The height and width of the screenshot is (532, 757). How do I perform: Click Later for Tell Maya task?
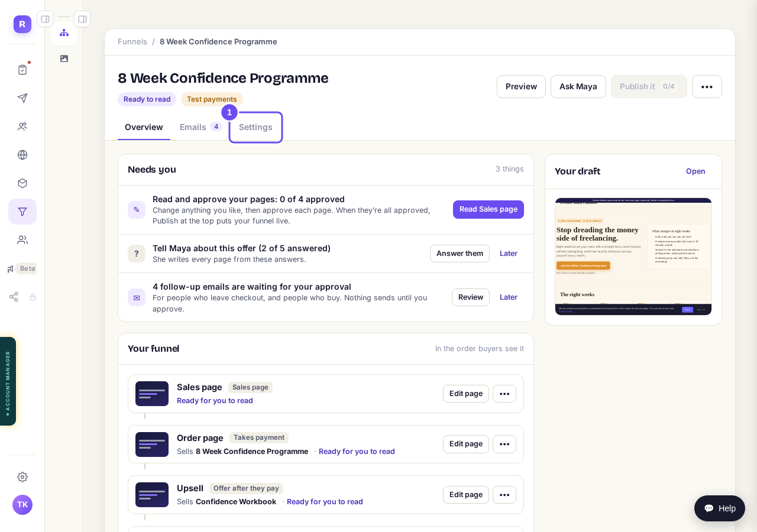tap(509, 254)
